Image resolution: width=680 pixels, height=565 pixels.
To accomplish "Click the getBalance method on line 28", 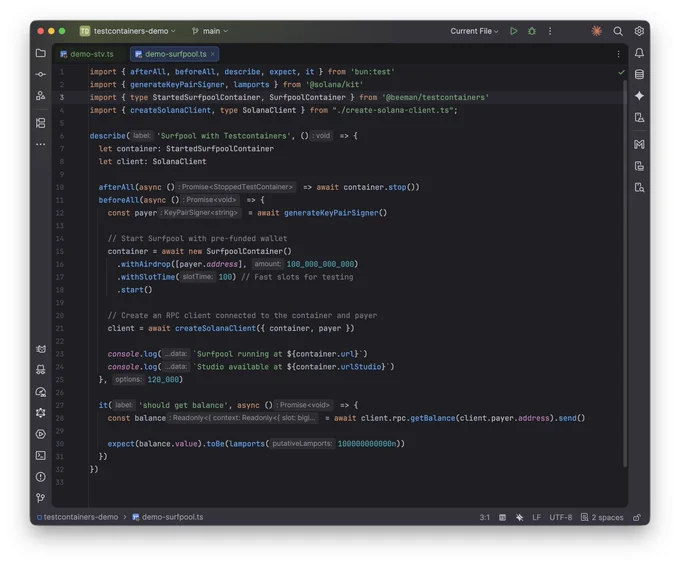I will pos(432,418).
